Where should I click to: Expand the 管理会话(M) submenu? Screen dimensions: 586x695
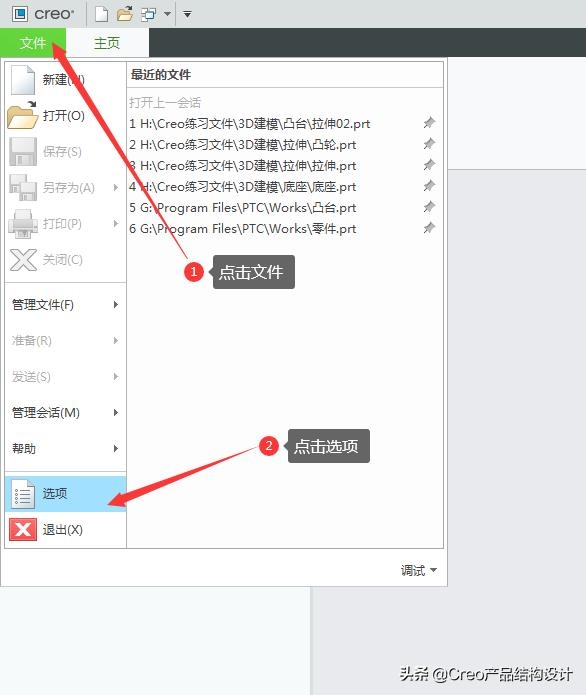click(x=66, y=413)
